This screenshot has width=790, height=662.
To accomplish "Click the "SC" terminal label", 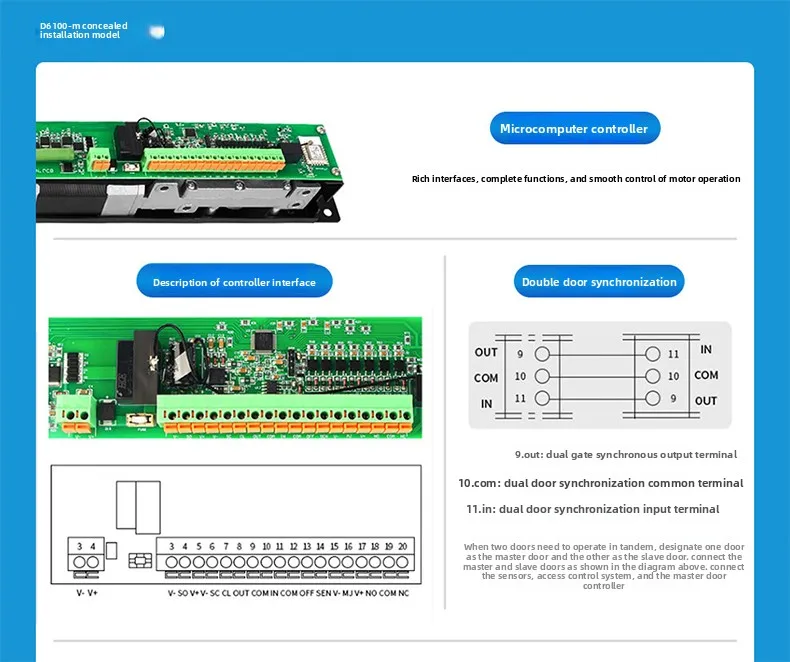I will tap(215, 593).
